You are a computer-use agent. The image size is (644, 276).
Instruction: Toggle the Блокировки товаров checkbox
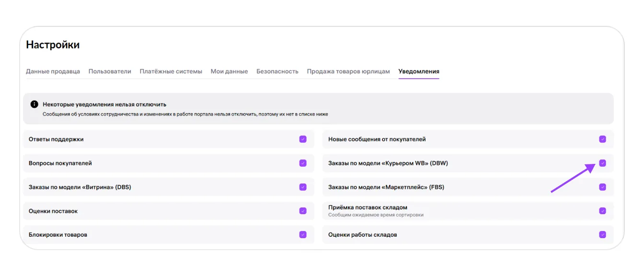click(303, 235)
